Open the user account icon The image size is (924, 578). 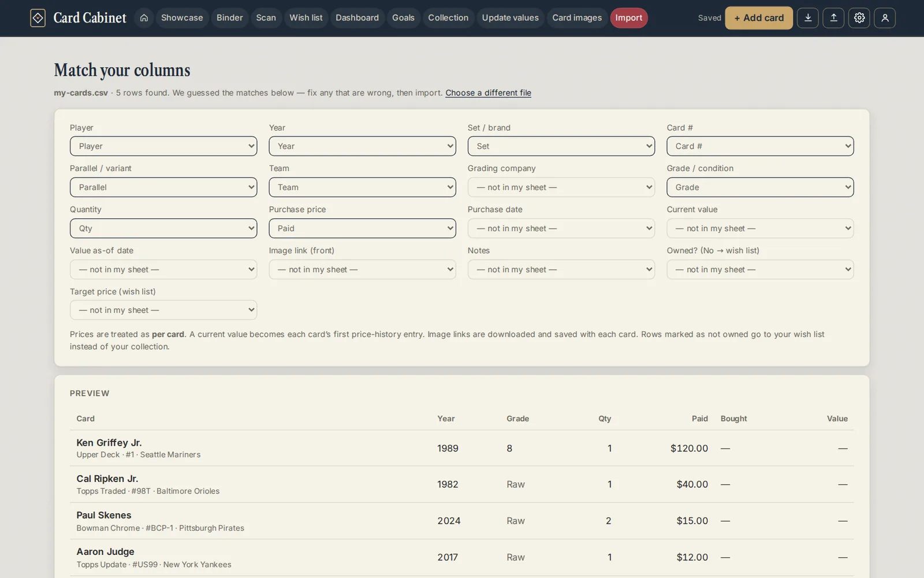point(885,18)
